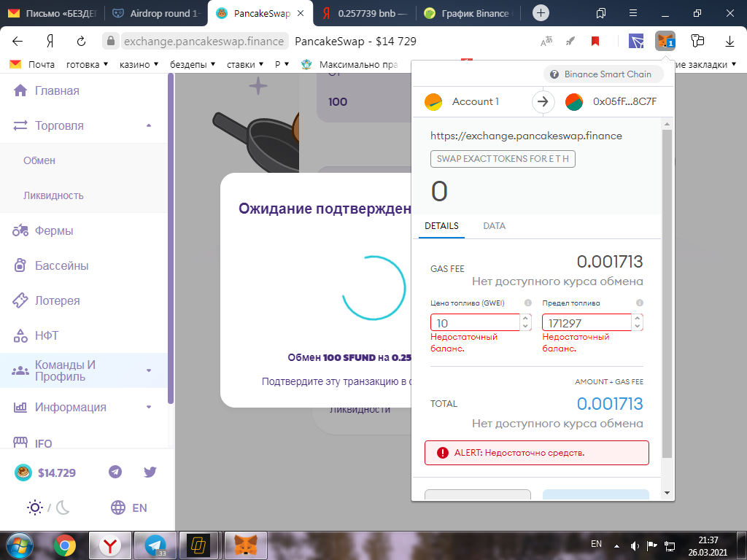Screen dimensions: 747x560
Task: Open language selector EN
Action: [128, 507]
